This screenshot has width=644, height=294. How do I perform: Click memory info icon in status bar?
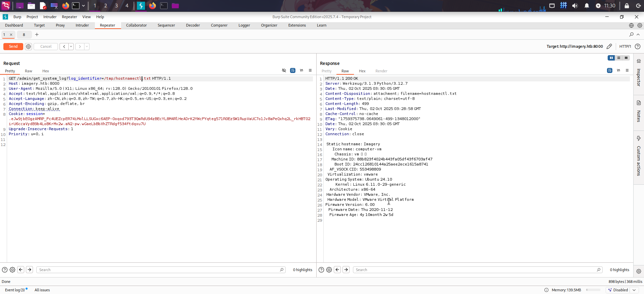coord(546,290)
